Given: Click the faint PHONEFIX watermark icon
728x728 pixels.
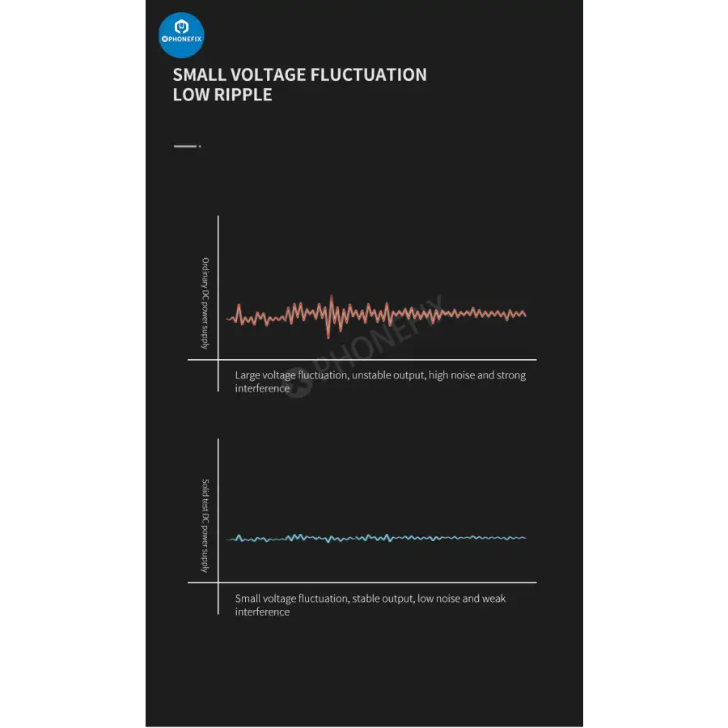Looking at the screenshot, I should 299,385.
